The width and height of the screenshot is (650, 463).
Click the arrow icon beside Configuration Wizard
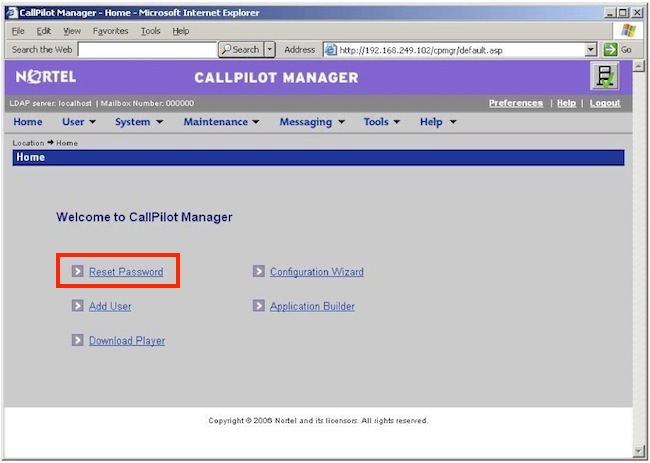259,271
